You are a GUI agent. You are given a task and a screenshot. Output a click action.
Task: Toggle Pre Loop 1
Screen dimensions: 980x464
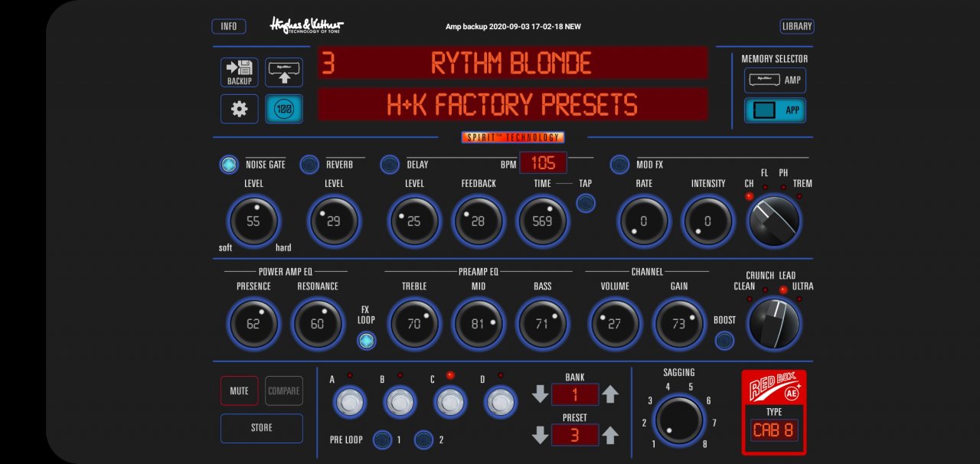click(381, 439)
